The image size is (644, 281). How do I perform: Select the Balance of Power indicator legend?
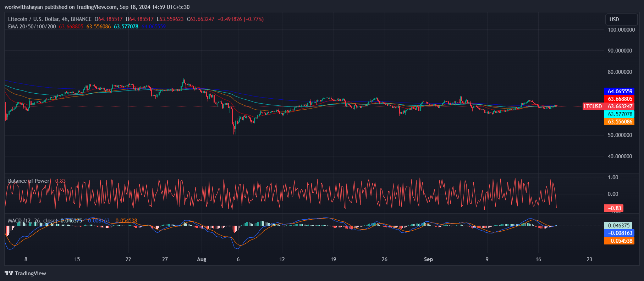pos(29,181)
